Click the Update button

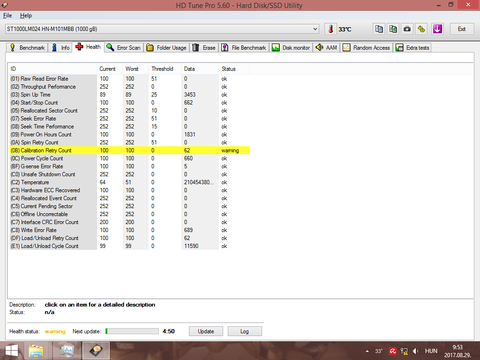point(206,331)
